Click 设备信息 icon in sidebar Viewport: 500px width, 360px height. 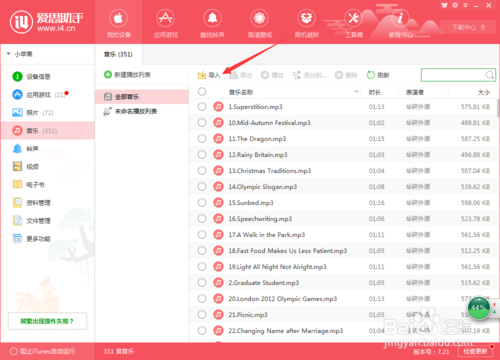click(17, 77)
